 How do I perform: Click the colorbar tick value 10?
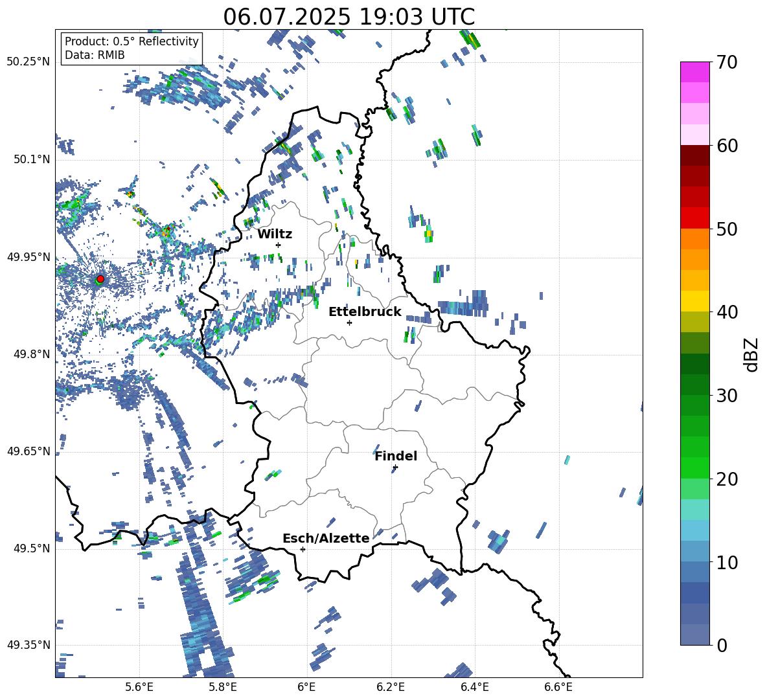click(727, 562)
